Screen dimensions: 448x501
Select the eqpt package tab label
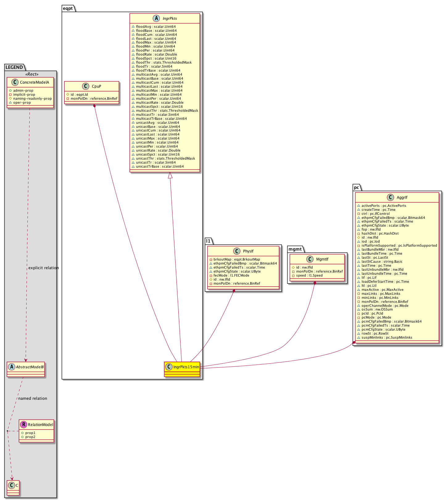point(68,8)
